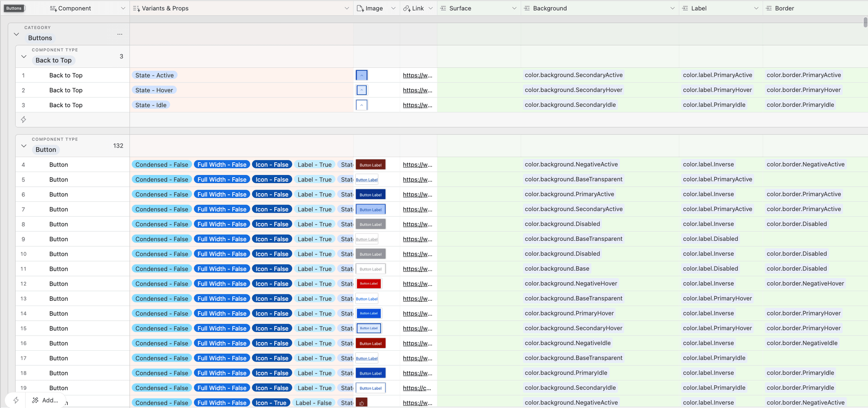Click the vertical scrollbar thumb at right
The width and height of the screenshot is (868, 408).
point(865,22)
